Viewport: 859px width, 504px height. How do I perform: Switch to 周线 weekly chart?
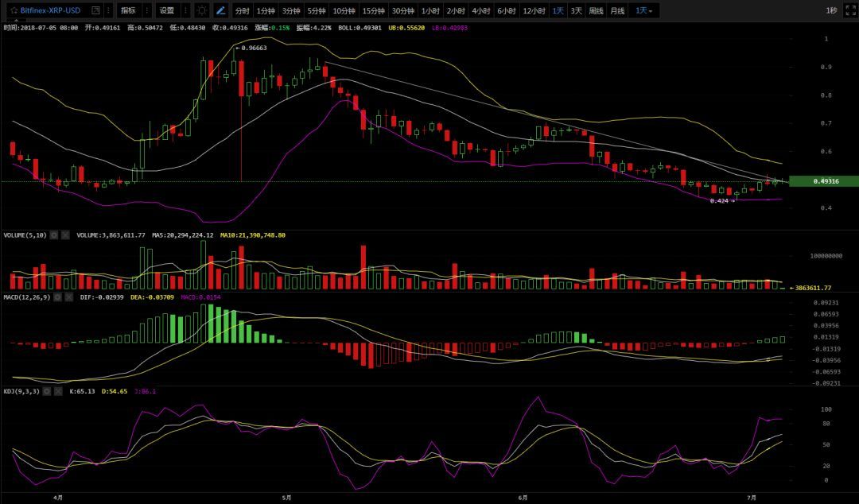click(596, 11)
